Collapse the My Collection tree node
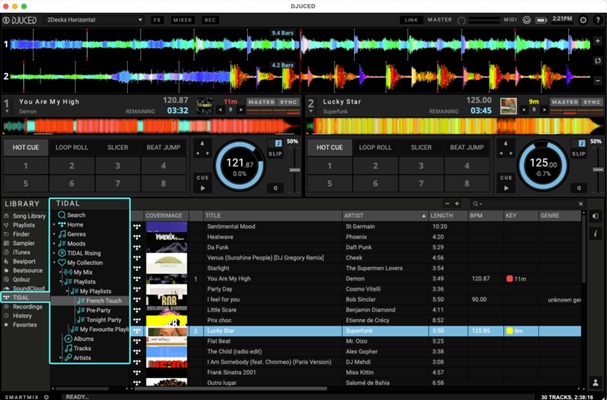Screen dimensions: 607x400 [54, 263]
